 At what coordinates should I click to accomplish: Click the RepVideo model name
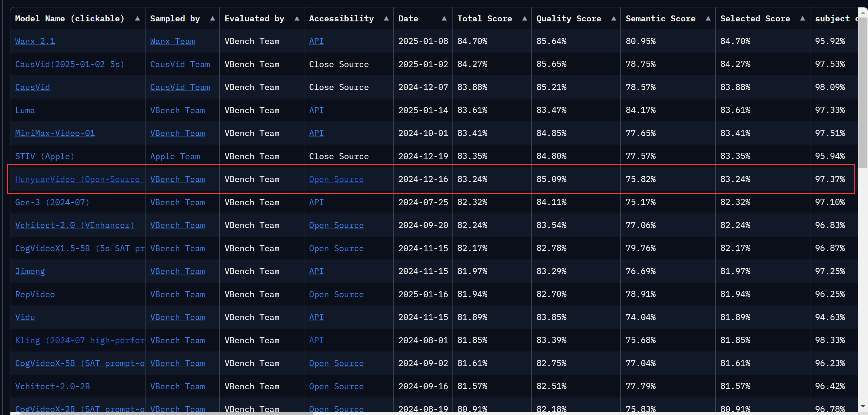coord(35,294)
